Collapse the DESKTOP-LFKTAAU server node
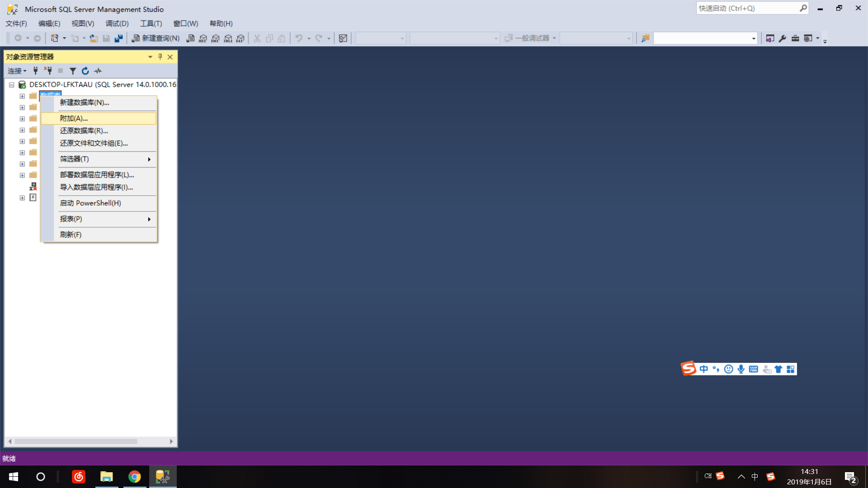 point(12,85)
